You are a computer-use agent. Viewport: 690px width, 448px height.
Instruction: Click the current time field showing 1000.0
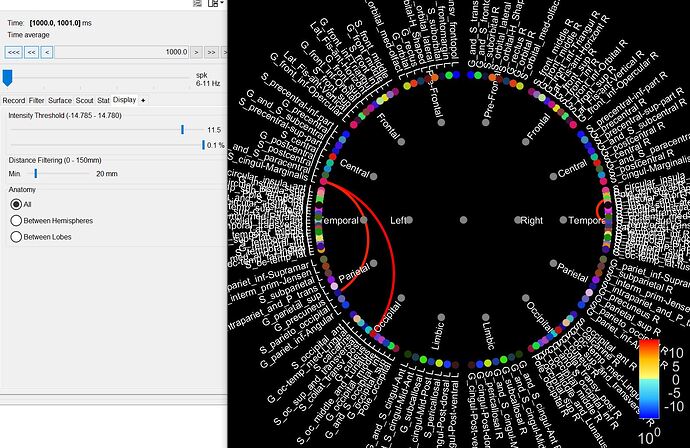pos(122,52)
